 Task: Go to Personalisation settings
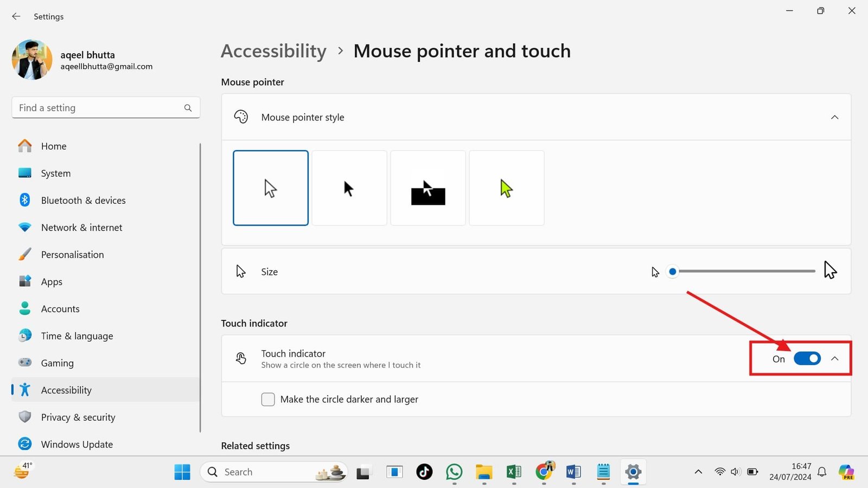[x=72, y=255]
